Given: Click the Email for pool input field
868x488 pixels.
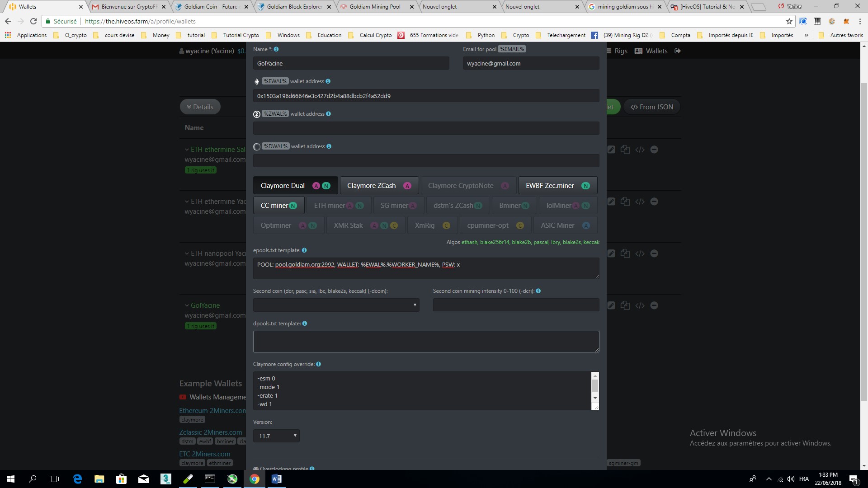Looking at the screenshot, I should 531,64.
